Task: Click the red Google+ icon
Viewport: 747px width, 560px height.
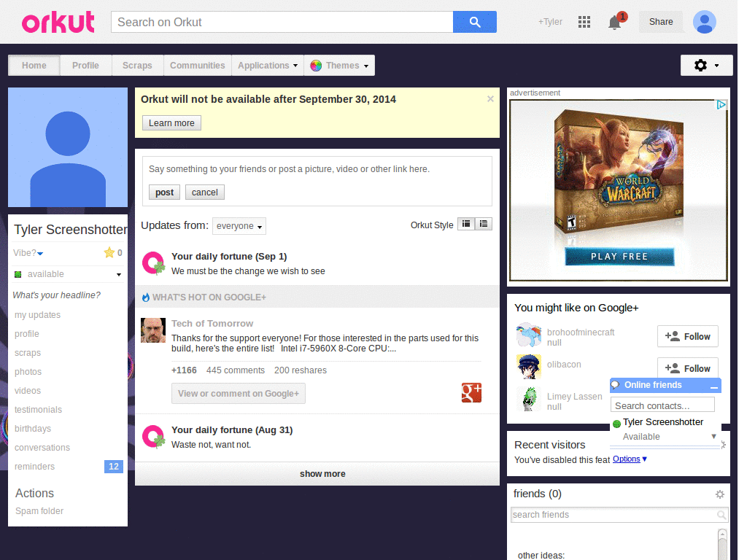Action: click(x=471, y=393)
